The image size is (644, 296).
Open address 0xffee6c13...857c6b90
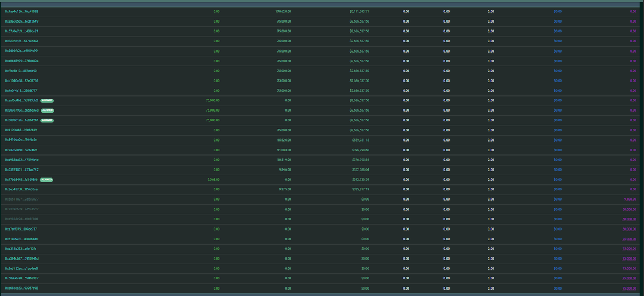click(21, 71)
